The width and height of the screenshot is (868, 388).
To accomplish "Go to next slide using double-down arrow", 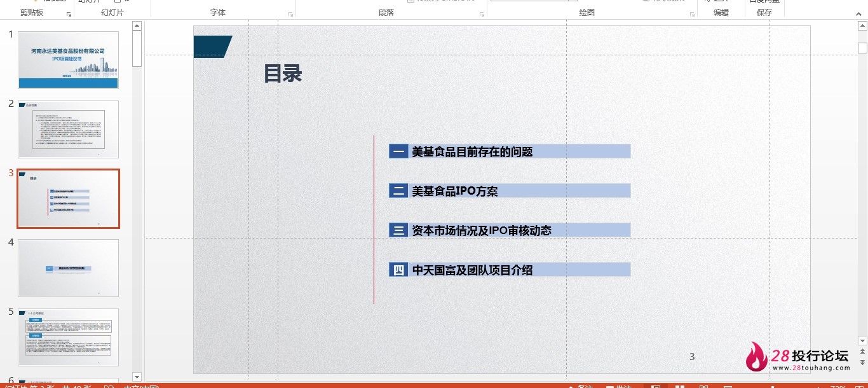I will coord(862,363).
